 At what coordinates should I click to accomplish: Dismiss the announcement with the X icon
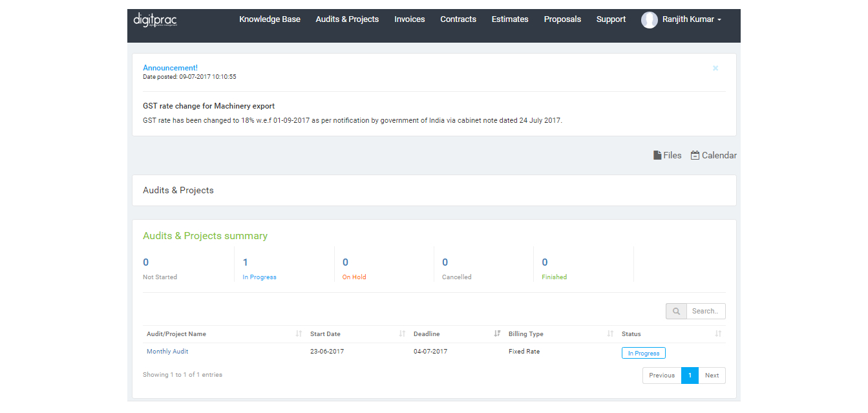click(x=715, y=68)
